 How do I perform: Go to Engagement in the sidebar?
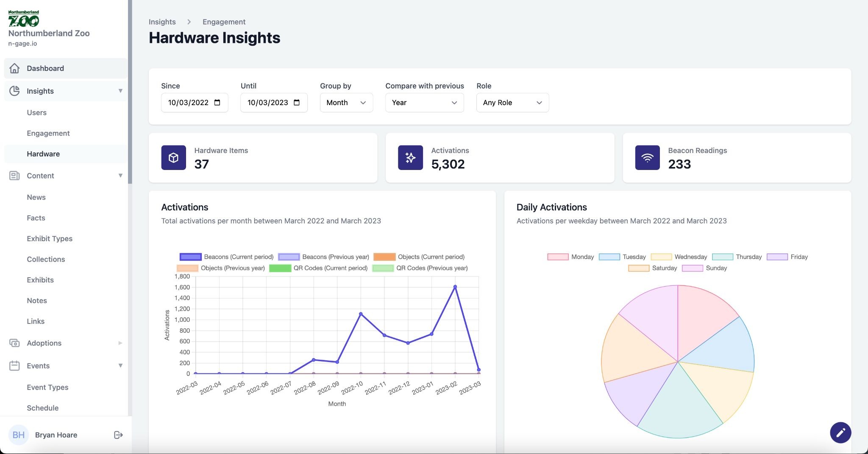tap(48, 133)
